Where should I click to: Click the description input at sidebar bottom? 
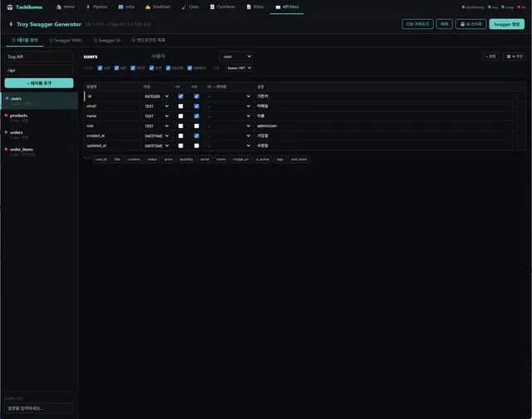click(x=39, y=408)
